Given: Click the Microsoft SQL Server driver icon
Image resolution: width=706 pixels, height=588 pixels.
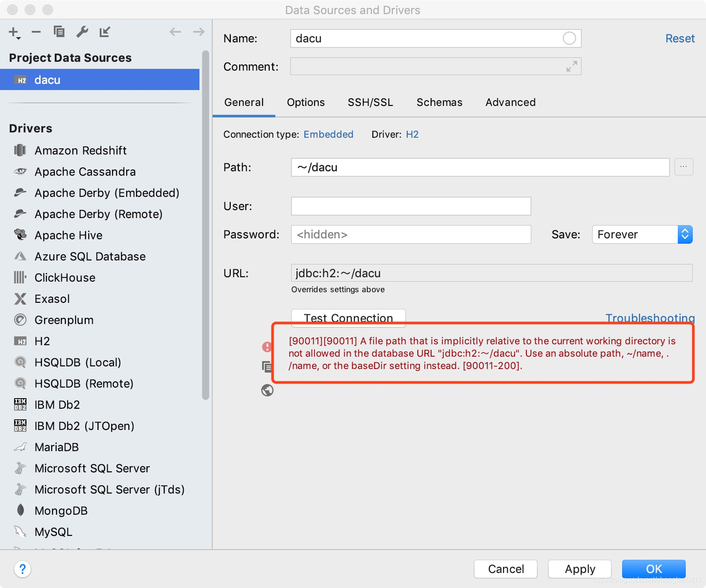Looking at the screenshot, I should [x=20, y=468].
